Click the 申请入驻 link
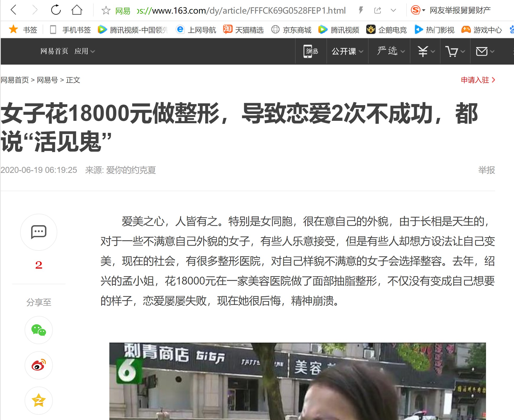The width and height of the screenshot is (514, 420). pyautogui.click(x=478, y=80)
